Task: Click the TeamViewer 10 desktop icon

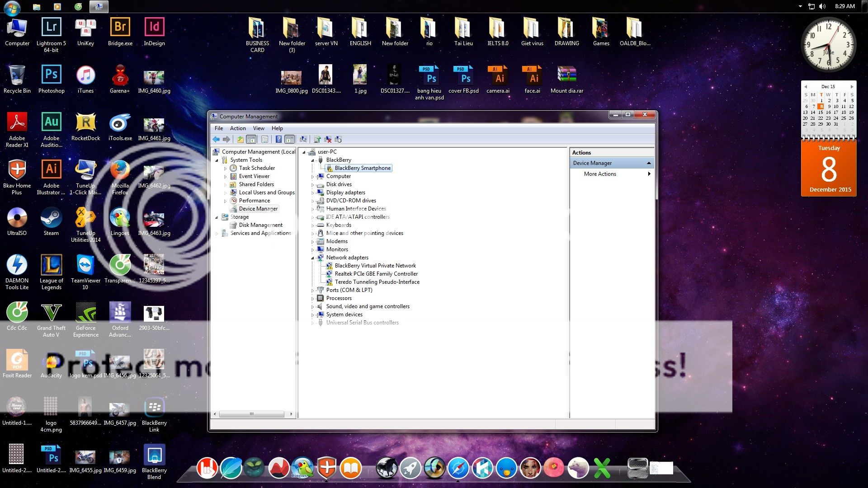Action: coord(85,272)
